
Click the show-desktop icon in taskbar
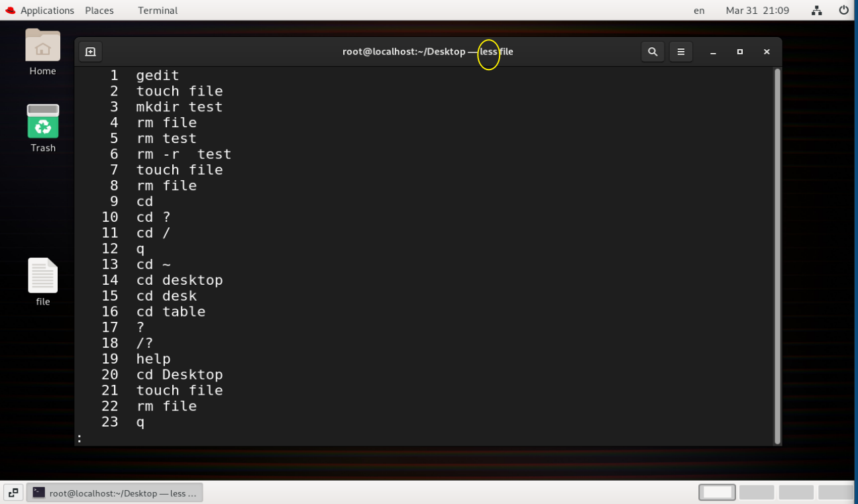[14, 493]
